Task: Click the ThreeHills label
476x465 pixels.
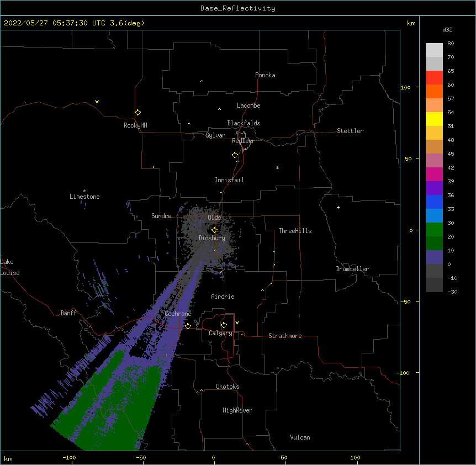Action: (295, 231)
